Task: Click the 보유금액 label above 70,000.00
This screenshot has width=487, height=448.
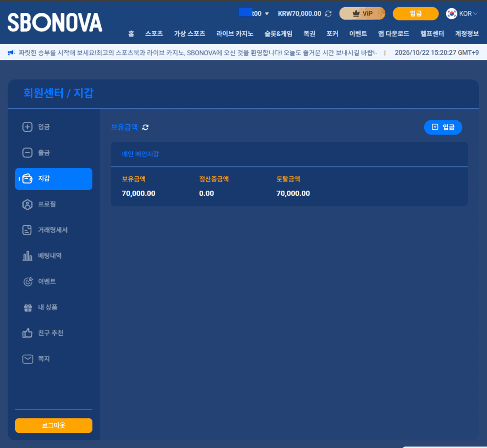Action: (x=134, y=179)
